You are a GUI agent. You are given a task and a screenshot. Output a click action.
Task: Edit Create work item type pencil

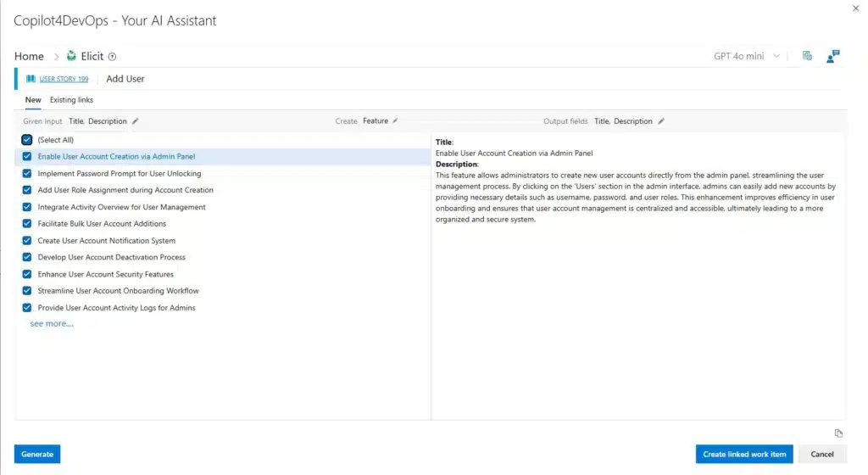[x=395, y=120]
